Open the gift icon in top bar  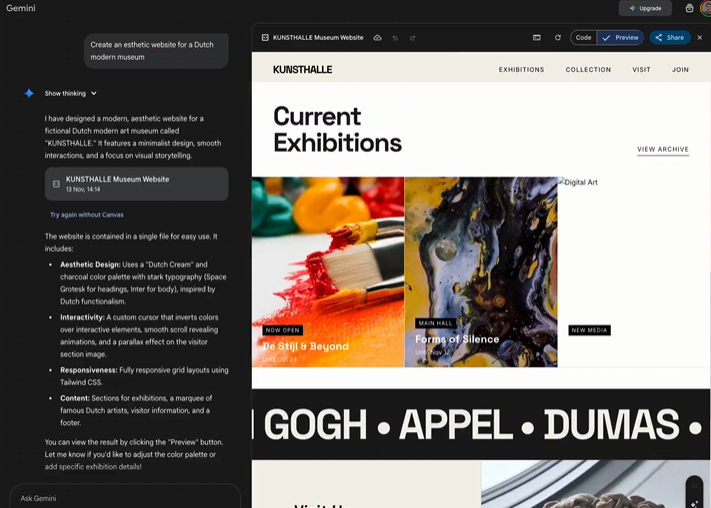tap(689, 8)
